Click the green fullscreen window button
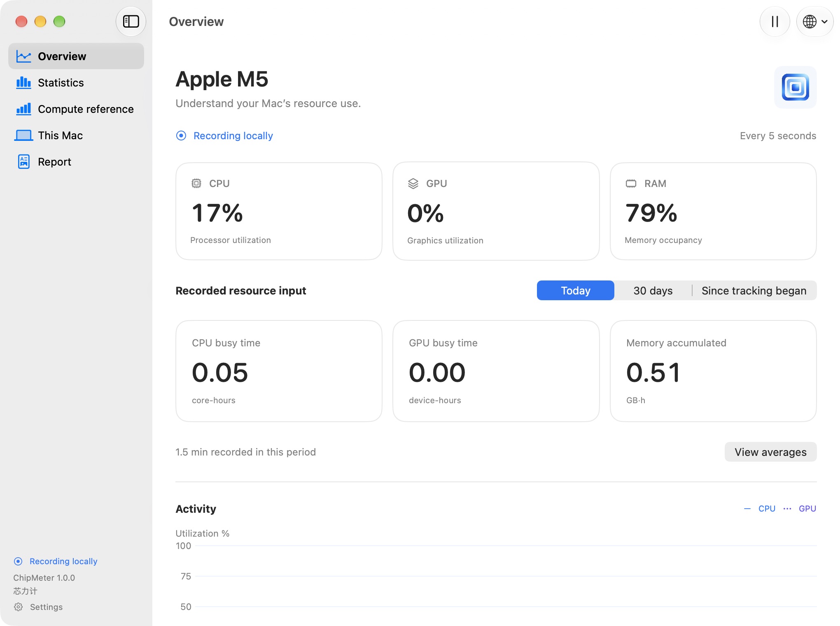This screenshot has width=840, height=626. 59,21
